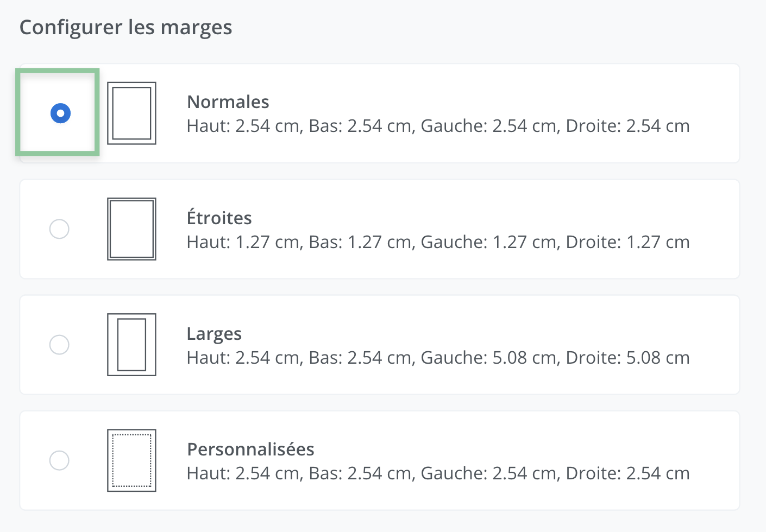The image size is (766, 532).
Task: Select the Normales margins radio button
Action: point(60,113)
